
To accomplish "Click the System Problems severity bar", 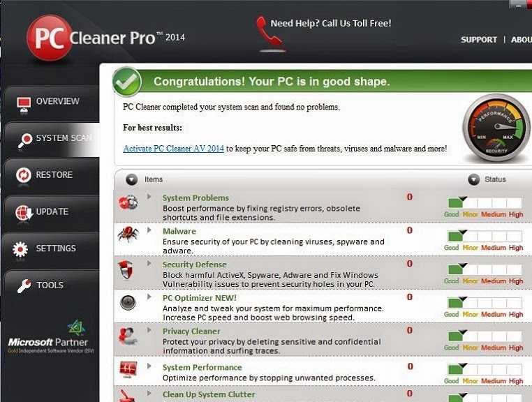I will tap(485, 202).
